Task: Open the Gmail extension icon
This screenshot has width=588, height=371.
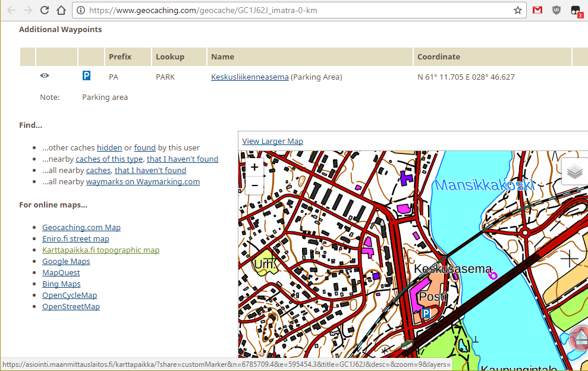Action: pos(537,10)
